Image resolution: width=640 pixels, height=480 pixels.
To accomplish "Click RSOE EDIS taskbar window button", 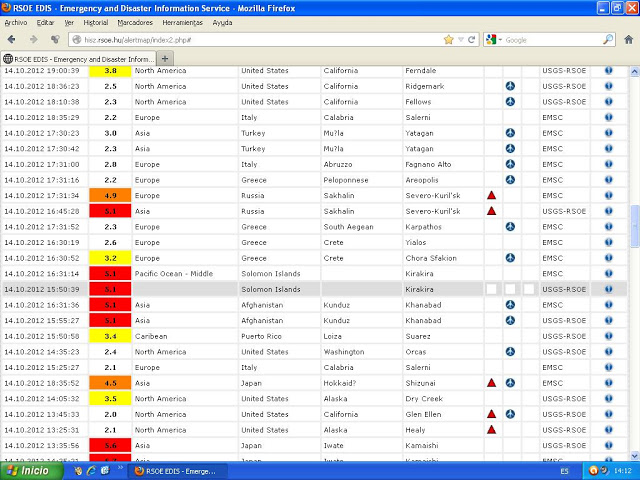I will click(x=178, y=471).
